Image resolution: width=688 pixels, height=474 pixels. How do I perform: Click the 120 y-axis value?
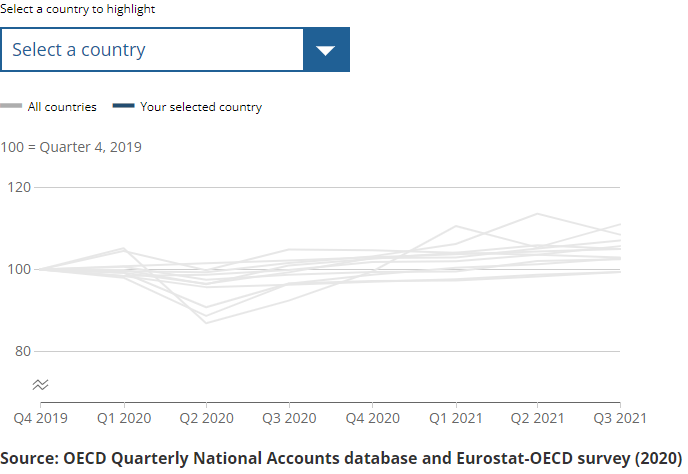[20, 187]
